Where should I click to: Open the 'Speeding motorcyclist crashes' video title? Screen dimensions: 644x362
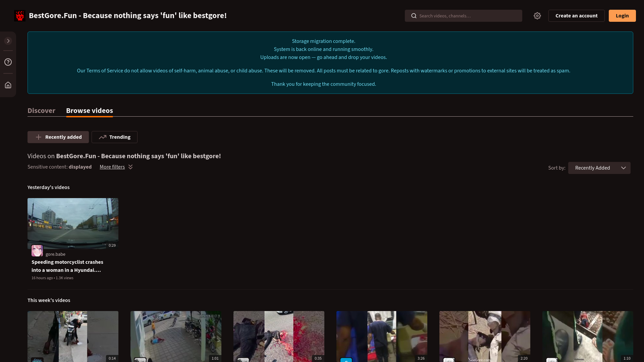point(67,266)
